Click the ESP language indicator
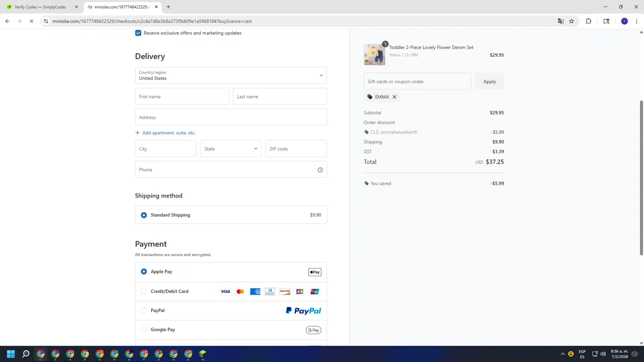The width and height of the screenshot is (644, 362). 582,354
